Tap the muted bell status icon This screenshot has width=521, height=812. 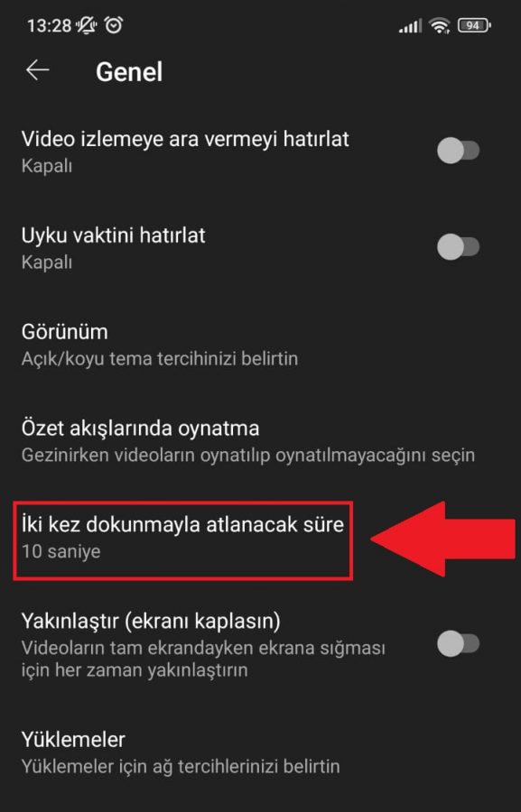click(87, 25)
